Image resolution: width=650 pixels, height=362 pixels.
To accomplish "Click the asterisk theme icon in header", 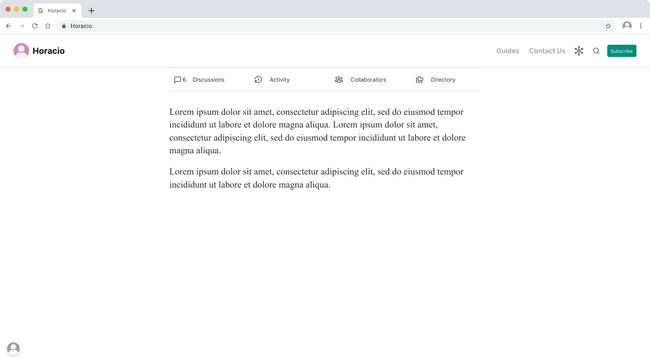I will pos(579,51).
